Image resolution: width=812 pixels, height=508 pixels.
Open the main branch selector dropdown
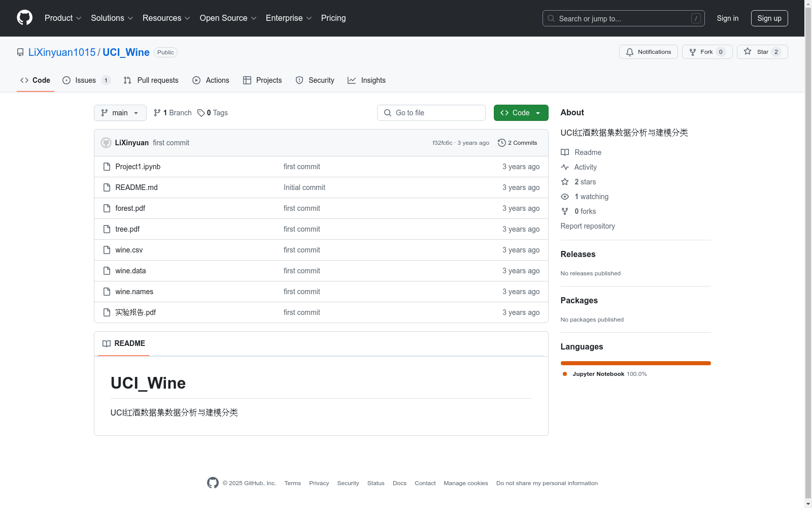tap(120, 113)
